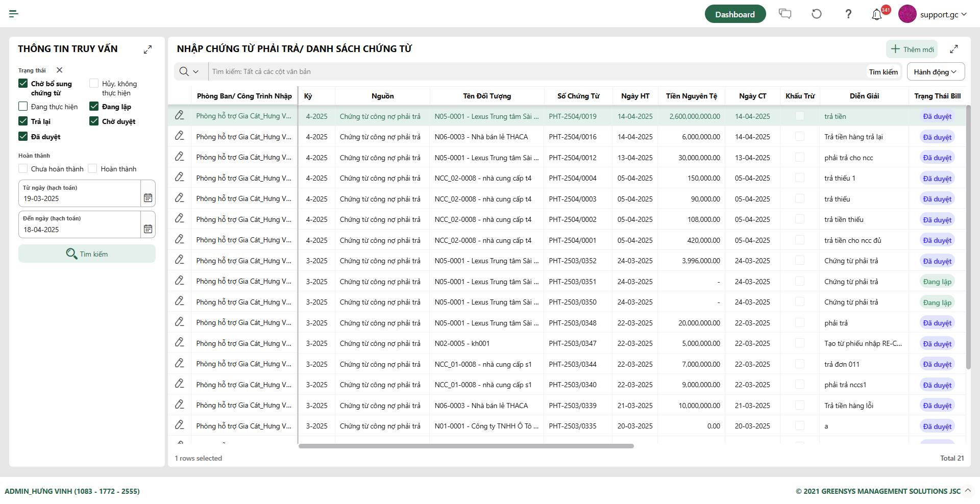
Task: Click Từ ngày date field 19-03-2025
Action: pos(80,193)
